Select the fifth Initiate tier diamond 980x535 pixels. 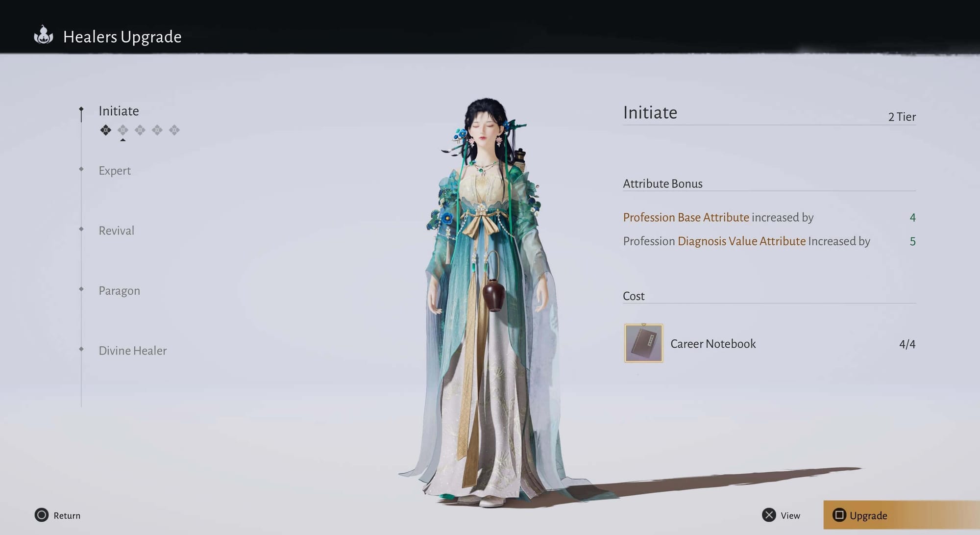(174, 130)
